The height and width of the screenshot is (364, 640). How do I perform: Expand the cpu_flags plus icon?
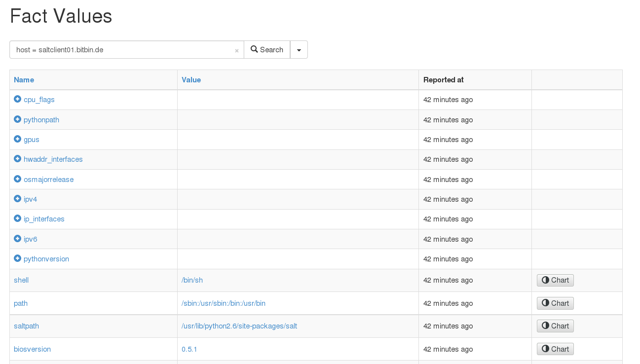(x=17, y=99)
